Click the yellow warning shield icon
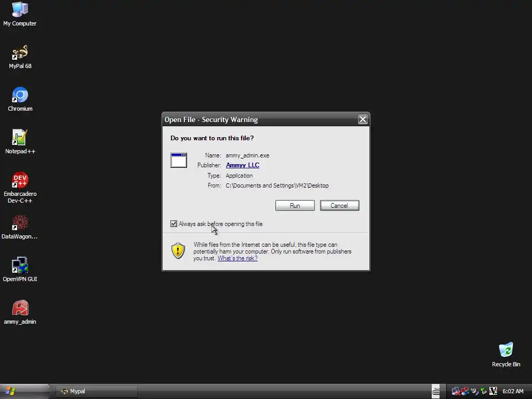Screen dimensions: 532x399 (178, 251)
